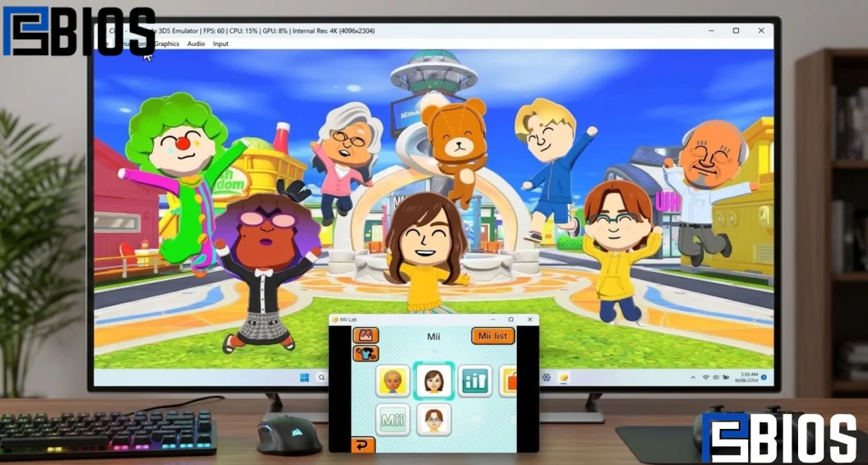
Task: Click the 'Internal Res: 4K (4096x2304)' title text
Action: click(333, 31)
